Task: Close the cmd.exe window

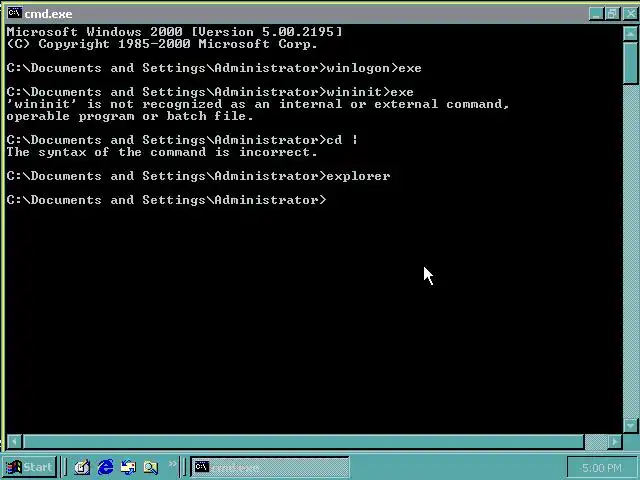Action: coord(630,14)
